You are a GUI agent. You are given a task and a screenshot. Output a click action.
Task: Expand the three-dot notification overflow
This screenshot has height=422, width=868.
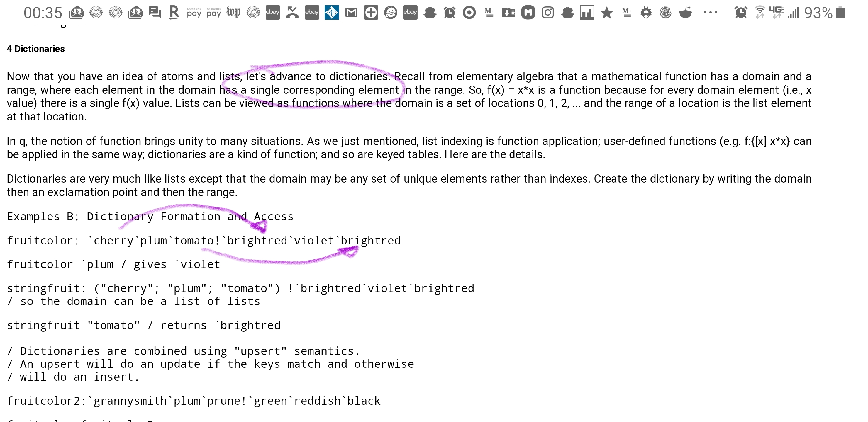[710, 13]
